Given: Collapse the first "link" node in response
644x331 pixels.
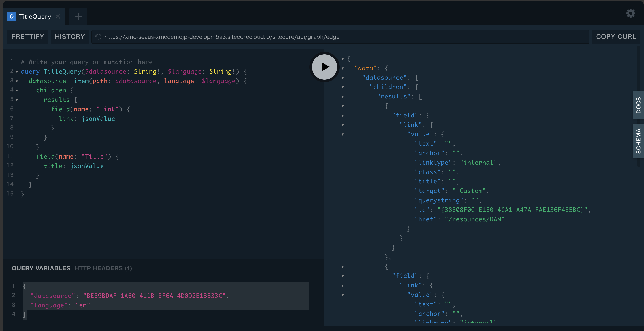Looking at the screenshot, I should click(343, 125).
